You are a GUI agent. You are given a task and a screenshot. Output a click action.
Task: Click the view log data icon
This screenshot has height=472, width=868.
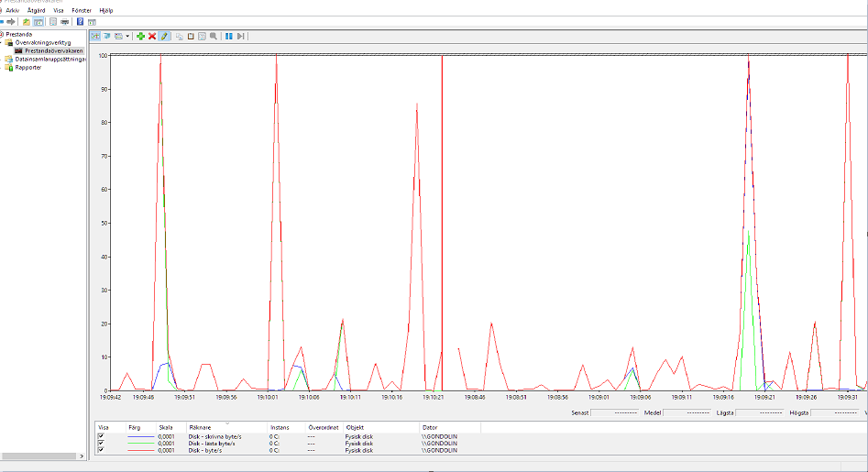[107, 36]
